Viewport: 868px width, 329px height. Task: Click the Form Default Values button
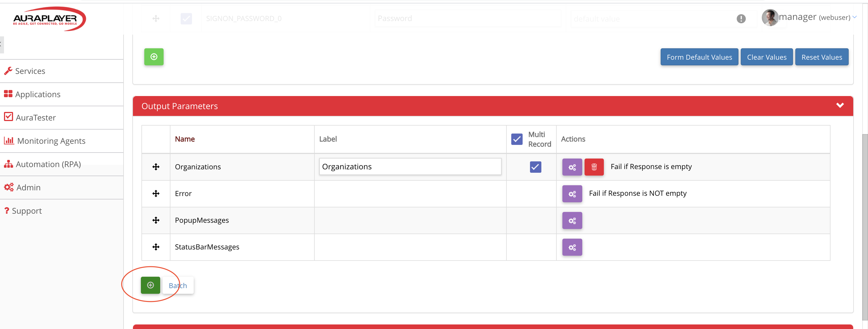pos(699,57)
